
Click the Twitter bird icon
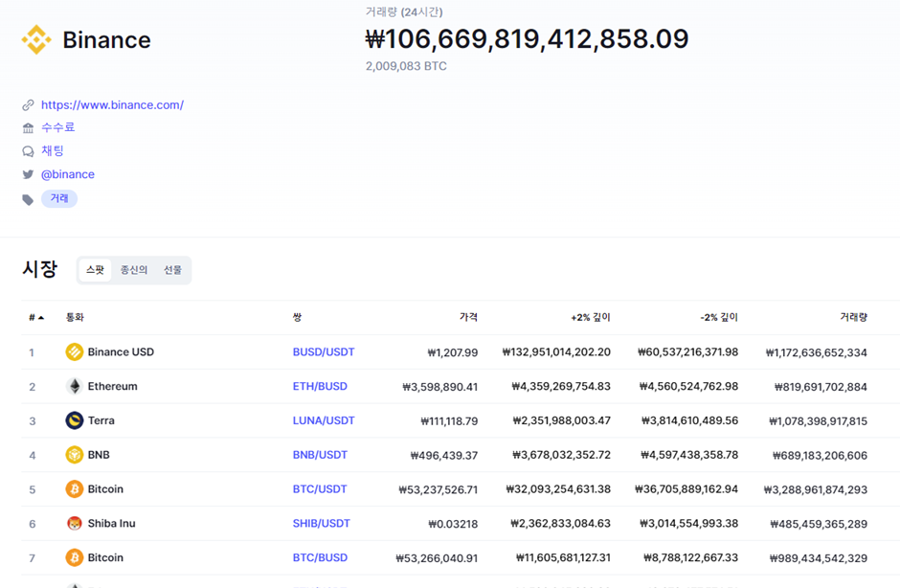click(28, 175)
